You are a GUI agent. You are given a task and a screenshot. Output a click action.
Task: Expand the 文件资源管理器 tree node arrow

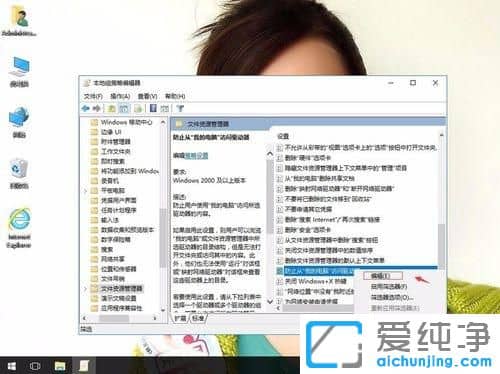point(85,289)
